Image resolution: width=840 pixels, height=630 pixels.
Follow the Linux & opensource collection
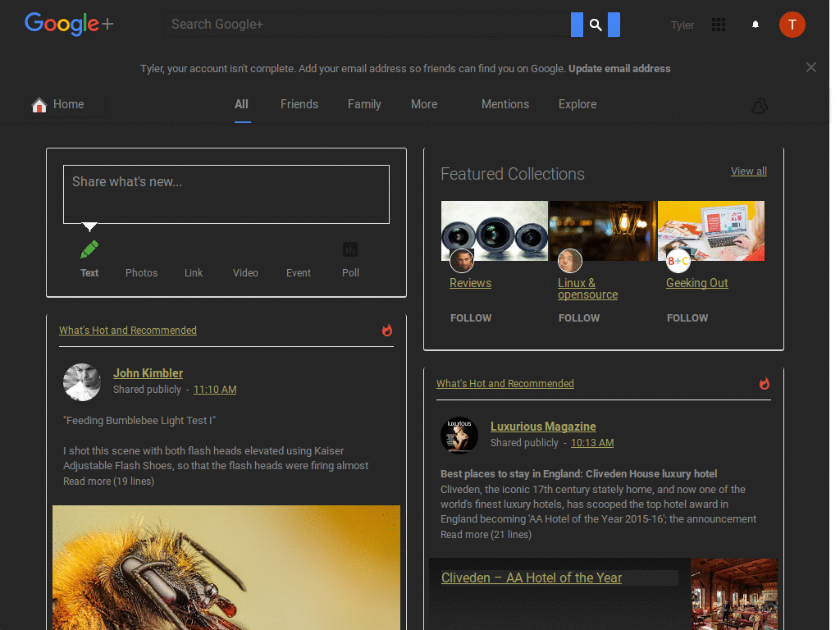(x=579, y=317)
